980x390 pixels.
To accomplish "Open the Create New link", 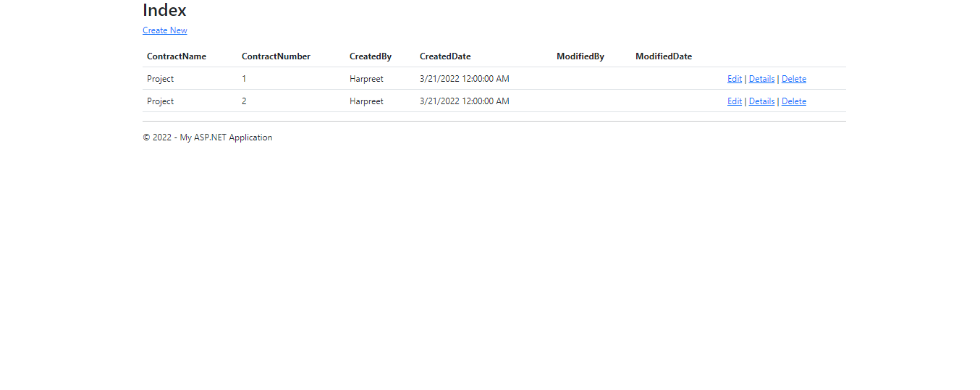I will tap(164, 30).
